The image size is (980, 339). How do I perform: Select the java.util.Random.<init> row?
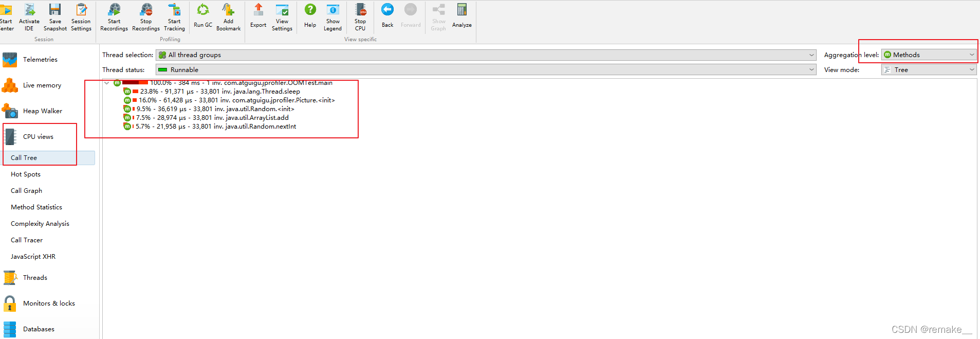pos(209,109)
